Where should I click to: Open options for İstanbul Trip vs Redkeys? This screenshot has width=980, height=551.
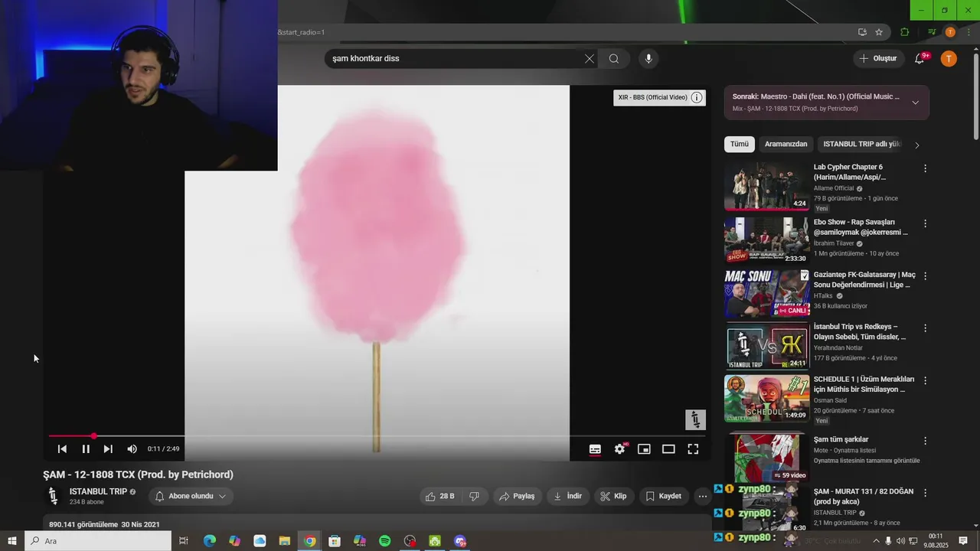pos(925,328)
